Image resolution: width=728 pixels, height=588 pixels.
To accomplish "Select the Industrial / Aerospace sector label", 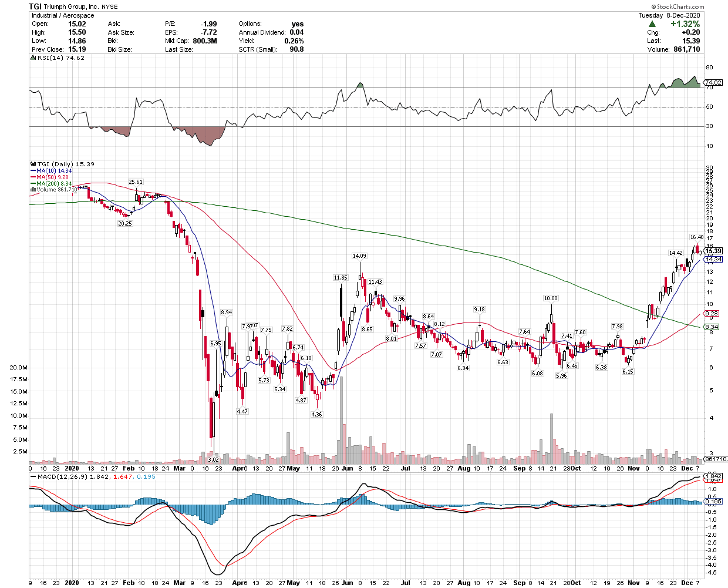I will [63, 15].
